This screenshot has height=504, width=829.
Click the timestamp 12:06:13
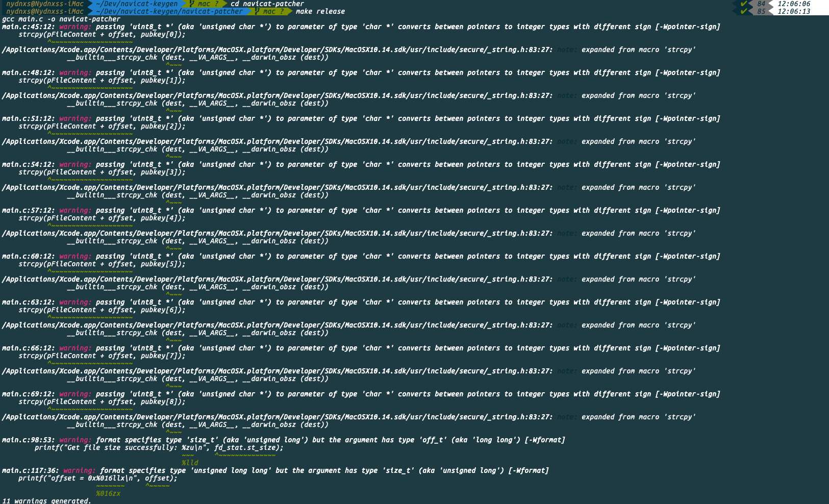point(794,11)
